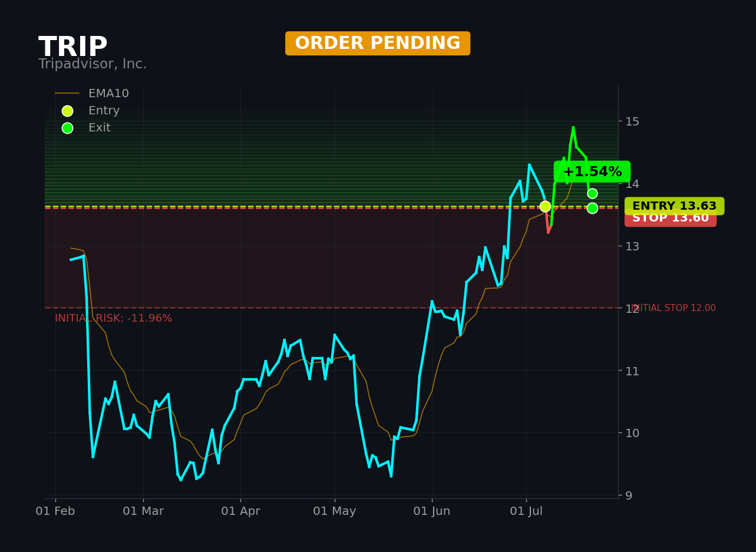Viewport: 756px width, 552px height.
Task: Click the ENTRY 13.63 price label
Action: [675, 206]
